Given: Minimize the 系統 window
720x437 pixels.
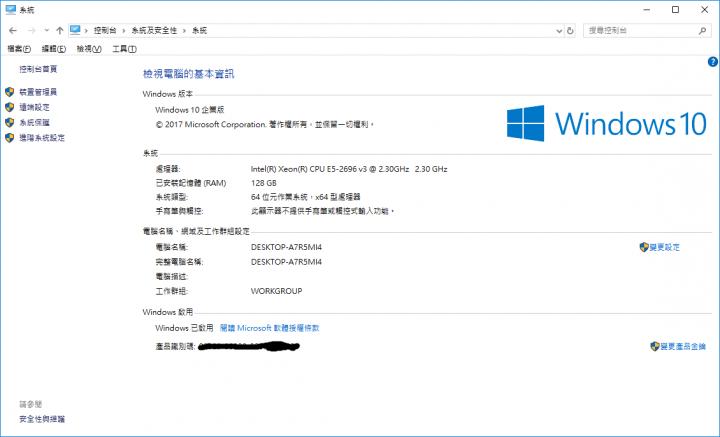Looking at the screenshot, I should [647, 10].
